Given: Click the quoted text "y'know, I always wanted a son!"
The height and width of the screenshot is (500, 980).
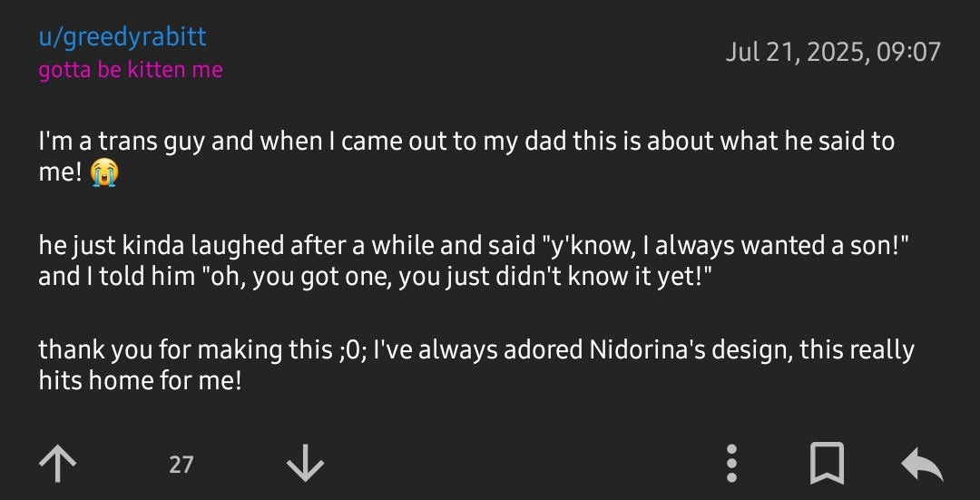Looking at the screenshot, I should (726, 246).
